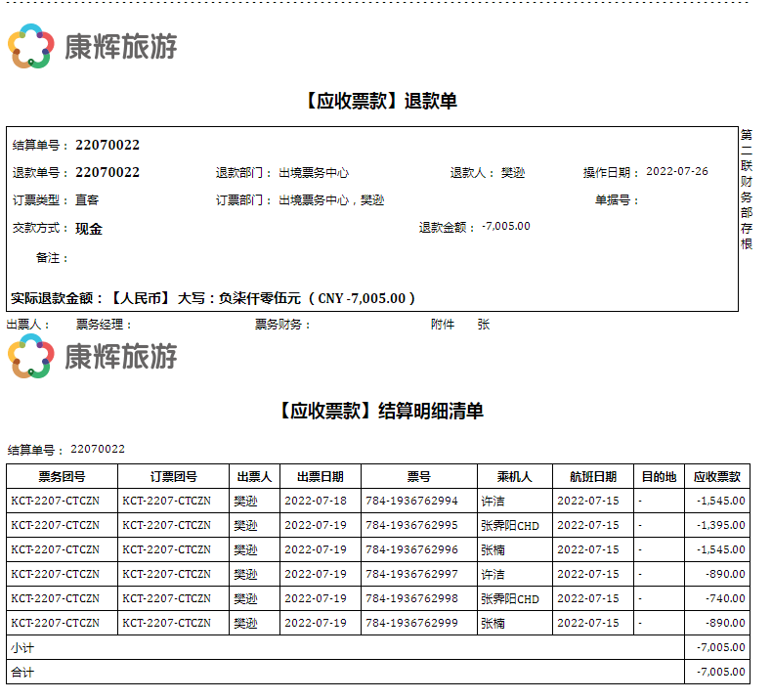
Task: Click the 操作日期 value 2022-07-26
Action: pos(677,171)
